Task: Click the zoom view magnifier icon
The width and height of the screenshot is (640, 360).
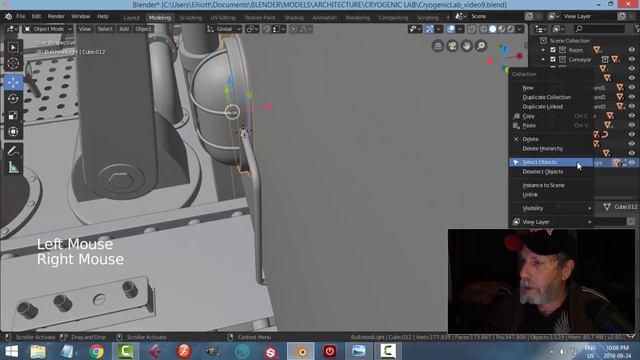Action: [482, 46]
